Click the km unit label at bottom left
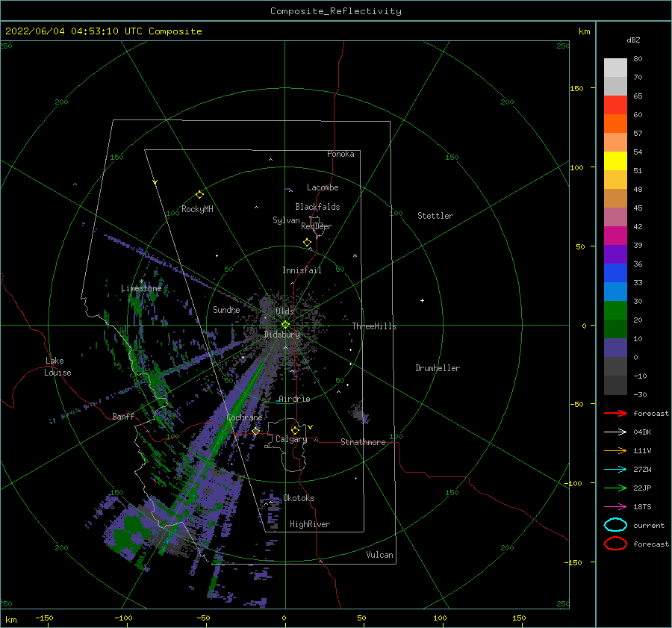Screen dimensions: 672x628 tap(10, 620)
